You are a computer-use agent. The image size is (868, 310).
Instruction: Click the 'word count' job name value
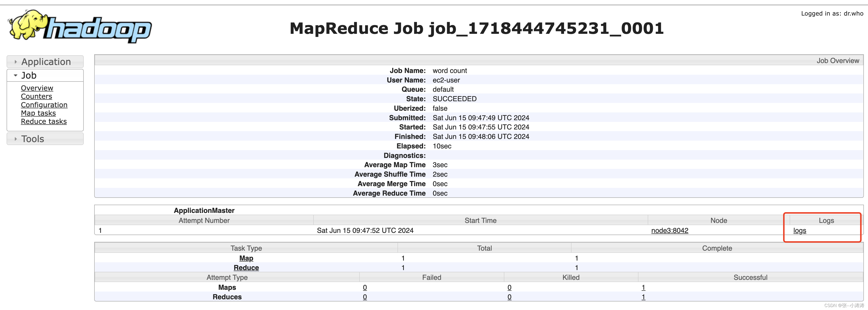[x=450, y=71]
